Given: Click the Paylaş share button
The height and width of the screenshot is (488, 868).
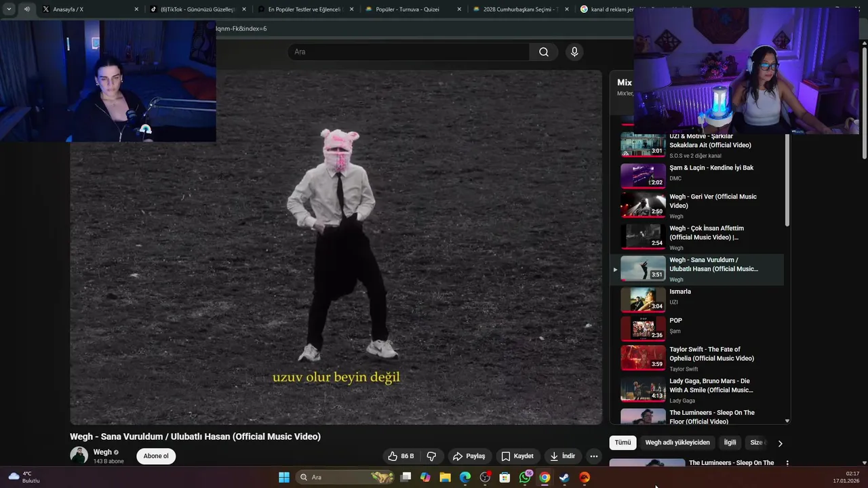Looking at the screenshot, I should coord(469,456).
